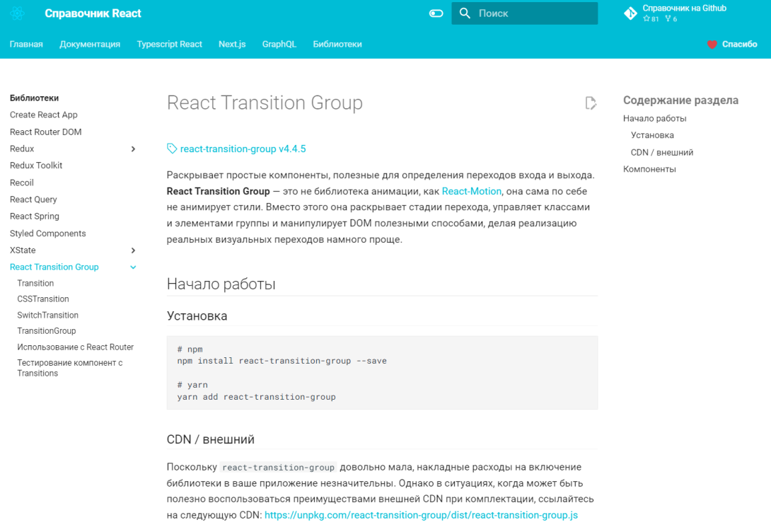Click the Справочник React site title

(x=93, y=13)
